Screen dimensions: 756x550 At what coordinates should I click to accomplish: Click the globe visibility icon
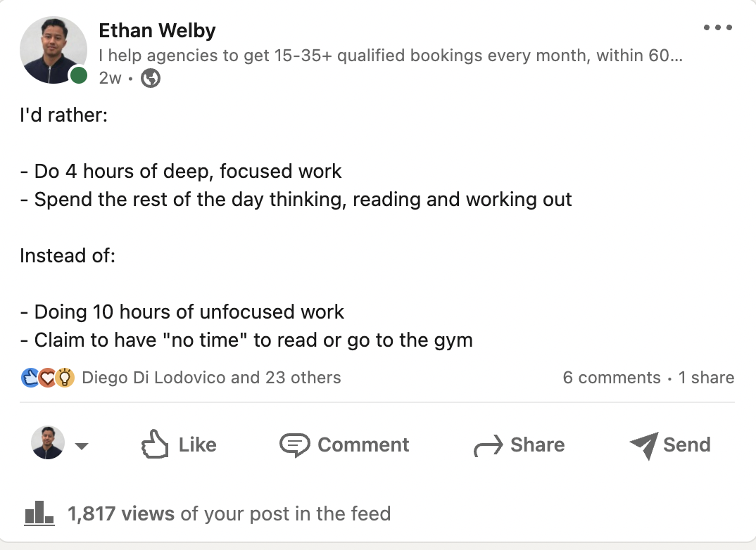[x=151, y=78]
